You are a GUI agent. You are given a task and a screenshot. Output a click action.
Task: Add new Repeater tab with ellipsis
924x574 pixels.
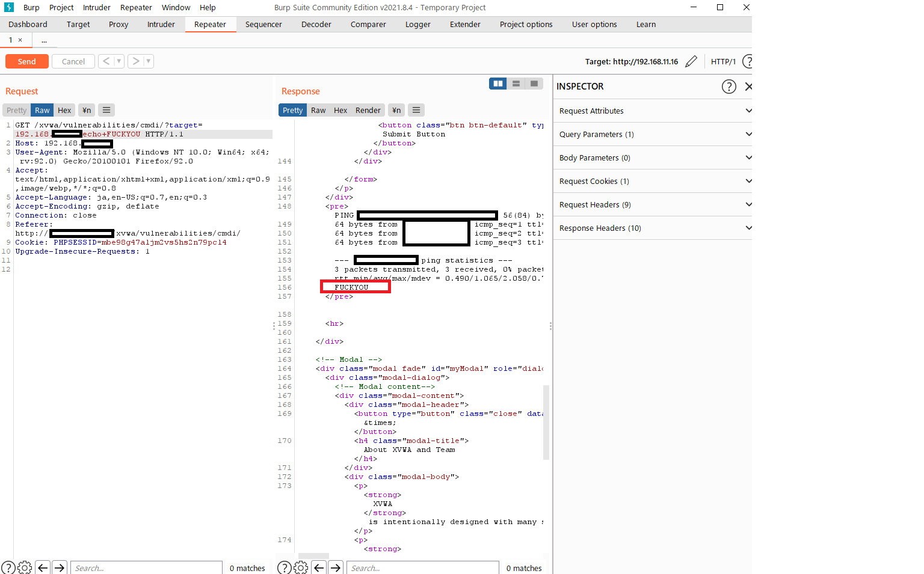point(44,40)
